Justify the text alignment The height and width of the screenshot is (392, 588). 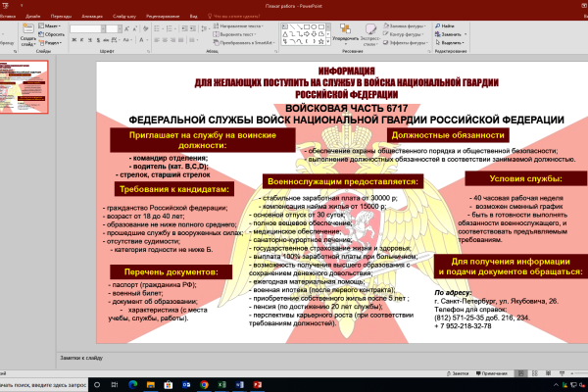(x=181, y=40)
